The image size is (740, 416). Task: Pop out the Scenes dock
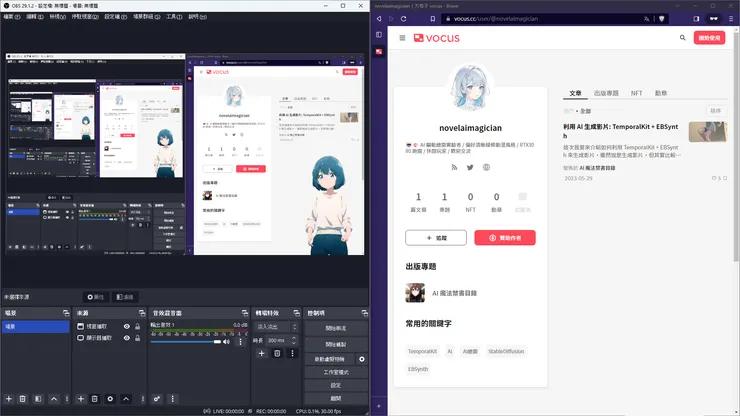point(66,313)
